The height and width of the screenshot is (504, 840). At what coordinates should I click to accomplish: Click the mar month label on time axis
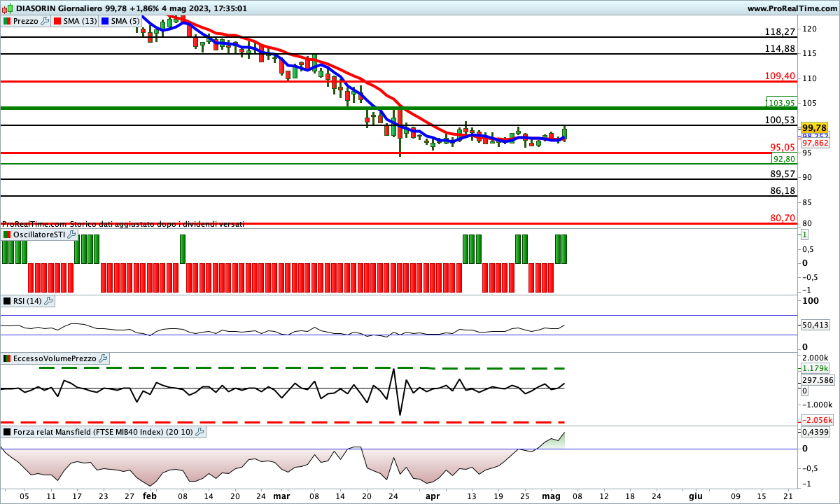281,495
